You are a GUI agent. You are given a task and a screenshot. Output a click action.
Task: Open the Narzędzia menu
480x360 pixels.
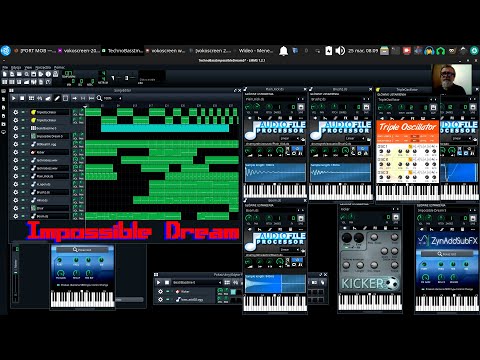(x=43, y=67)
